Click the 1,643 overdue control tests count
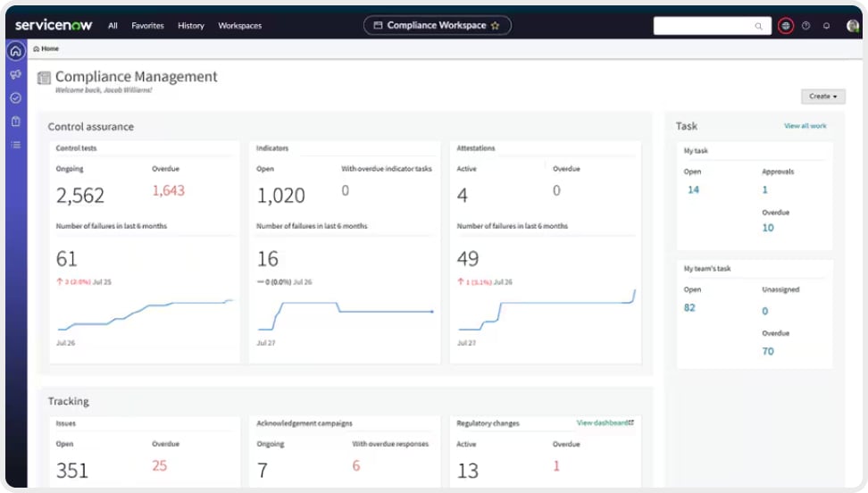Viewport: 868px width, 493px height. [x=168, y=190]
